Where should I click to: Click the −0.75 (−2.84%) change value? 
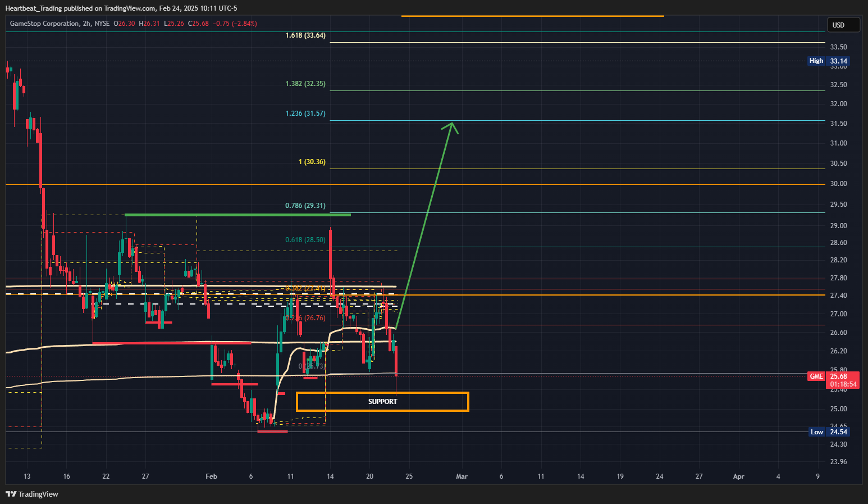click(236, 24)
